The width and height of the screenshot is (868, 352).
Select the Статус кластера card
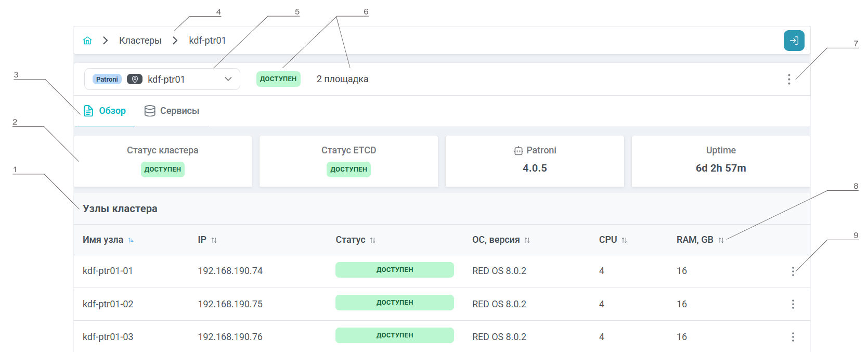tap(163, 161)
